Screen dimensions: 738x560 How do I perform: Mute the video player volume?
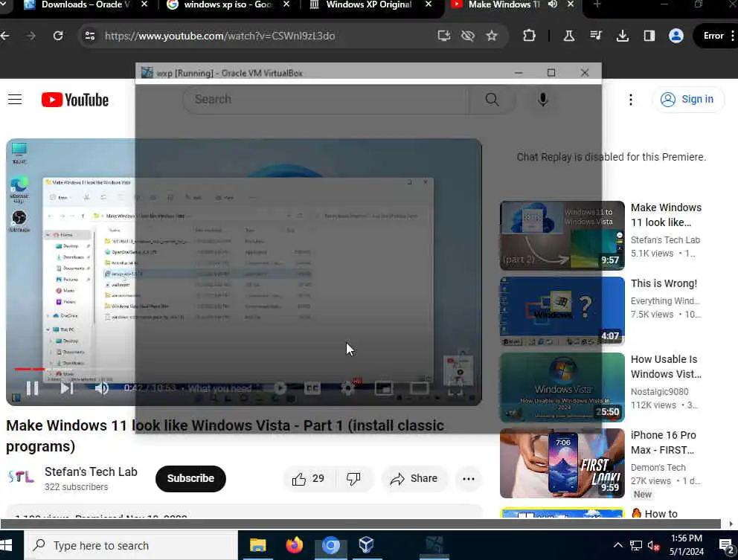point(101,388)
